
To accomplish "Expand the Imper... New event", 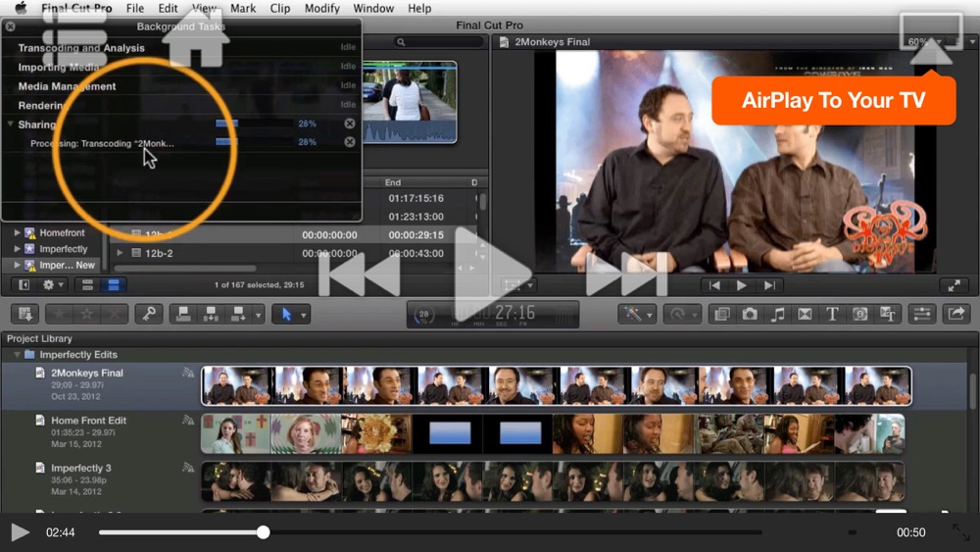I will pyautogui.click(x=17, y=265).
